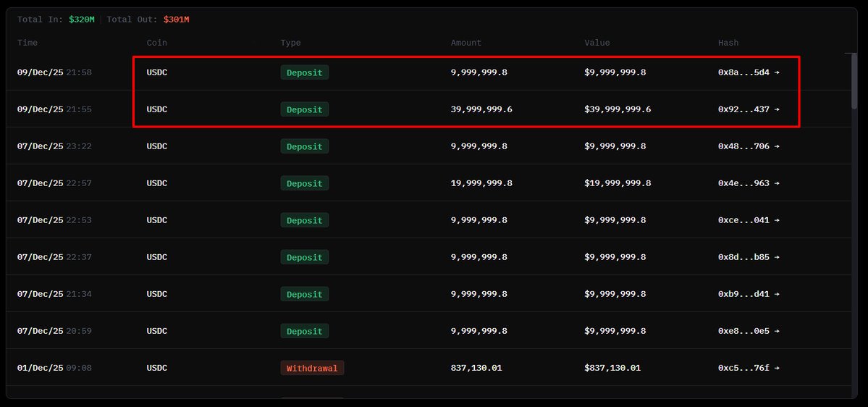This screenshot has height=407, width=868.
Task: Click the Deposit badge at 07/Dec/25 21:34
Action: coord(305,294)
